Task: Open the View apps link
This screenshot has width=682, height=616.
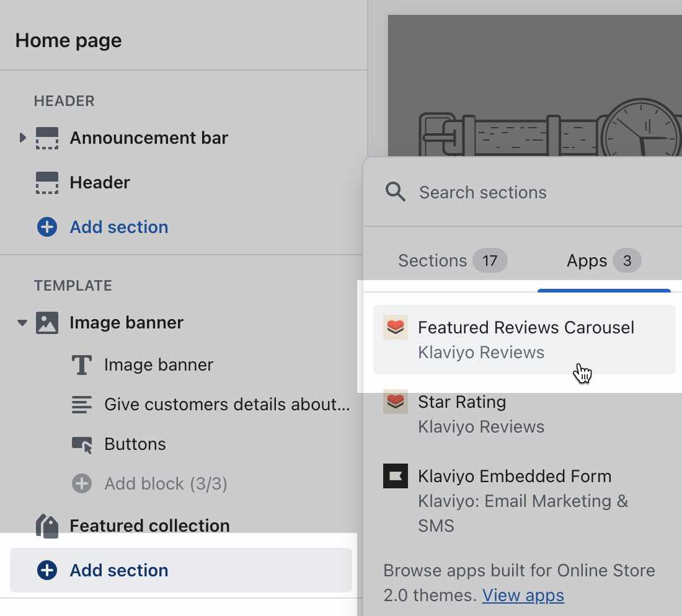Action: click(x=523, y=595)
